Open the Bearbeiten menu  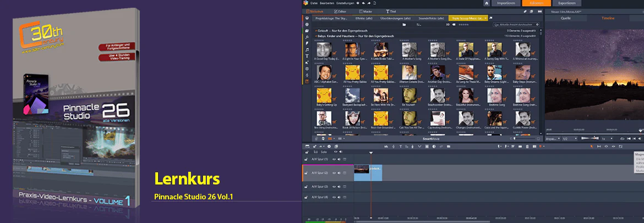tap(327, 3)
